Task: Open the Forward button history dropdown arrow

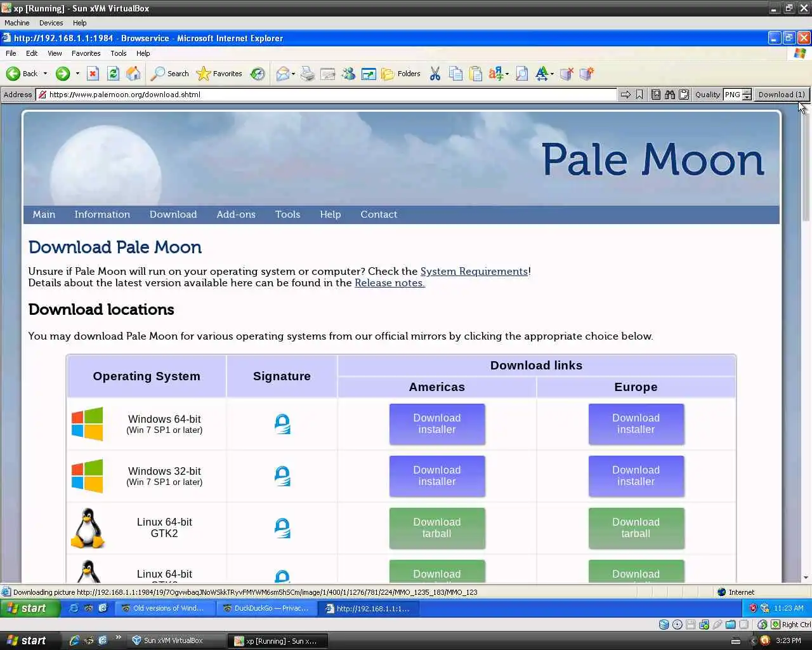Action: point(77,74)
